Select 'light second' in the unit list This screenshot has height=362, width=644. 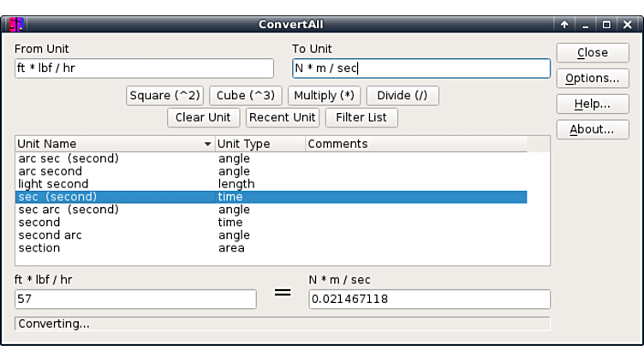click(53, 184)
